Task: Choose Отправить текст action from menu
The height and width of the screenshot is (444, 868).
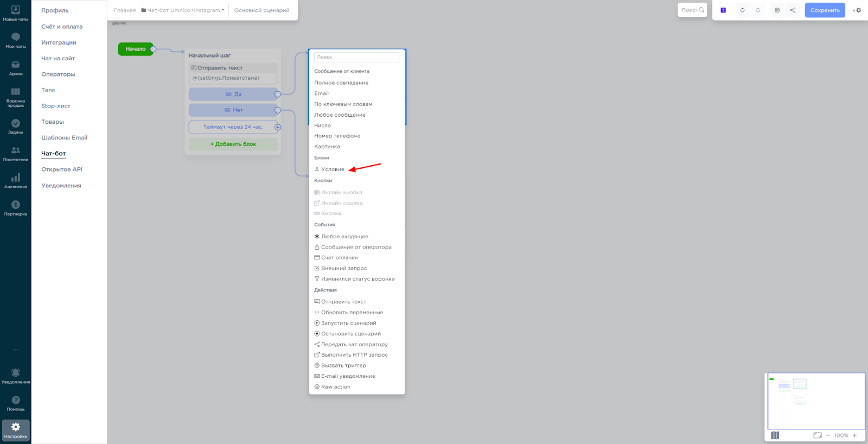Action: click(343, 302)
